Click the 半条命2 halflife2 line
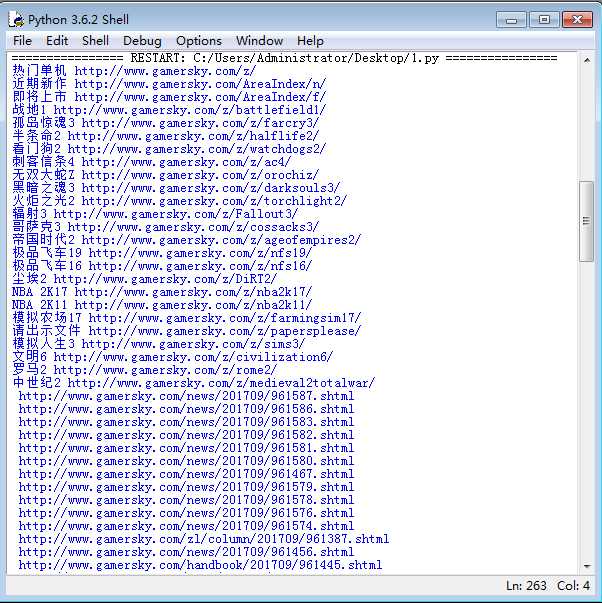The image size is (602, 603). point(165,136)
